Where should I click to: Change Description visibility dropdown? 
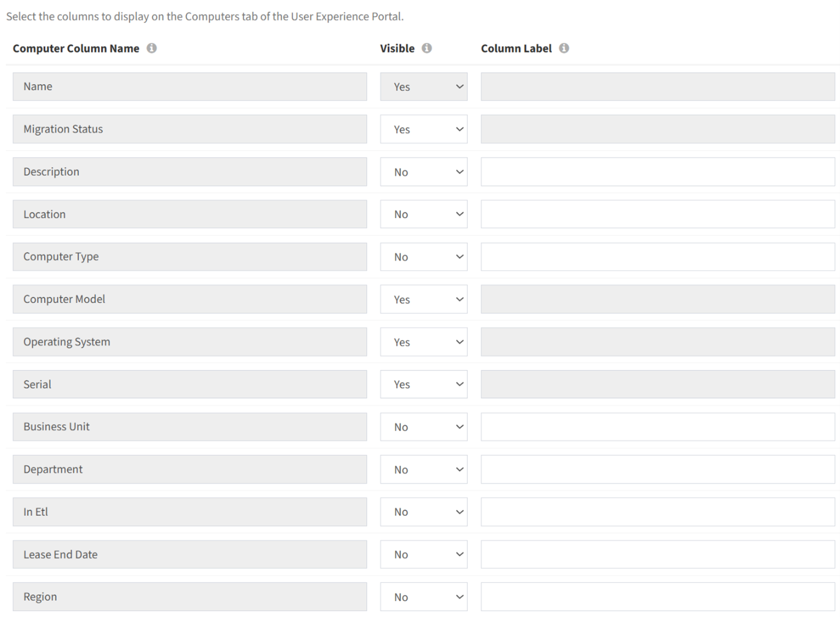424,172
